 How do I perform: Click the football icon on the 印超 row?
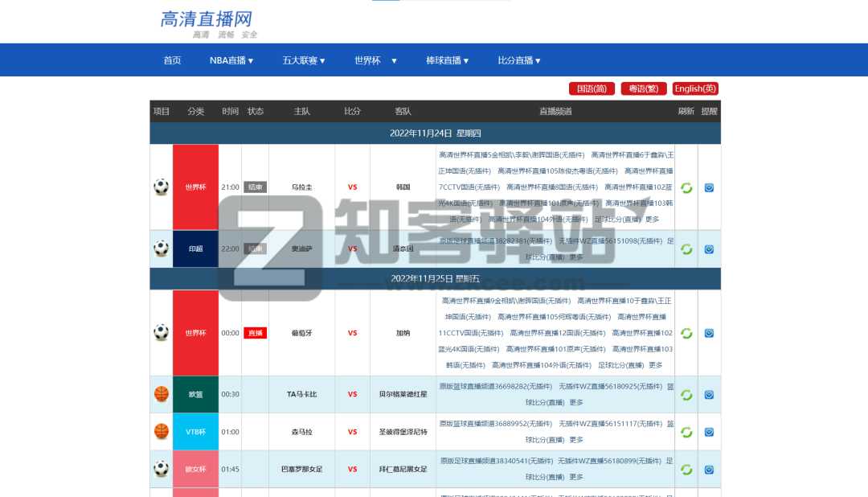point(161,249)
